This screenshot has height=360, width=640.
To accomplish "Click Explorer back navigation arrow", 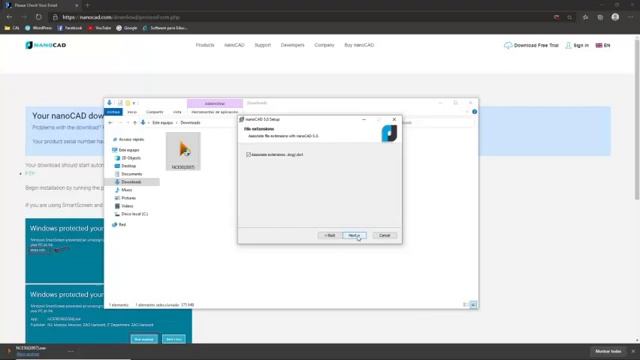I will click(110, 122).
